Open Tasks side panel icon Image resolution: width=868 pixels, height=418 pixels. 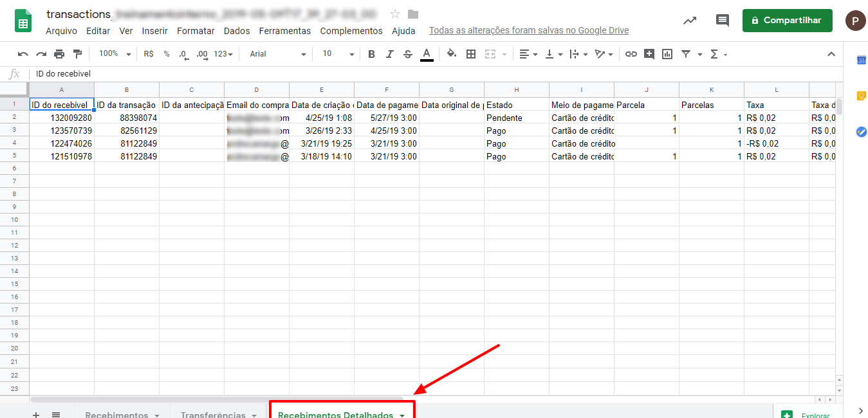click(861, 132)
